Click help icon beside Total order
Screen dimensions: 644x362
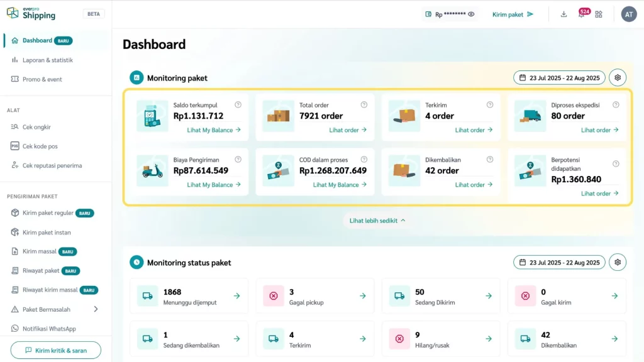364,105
